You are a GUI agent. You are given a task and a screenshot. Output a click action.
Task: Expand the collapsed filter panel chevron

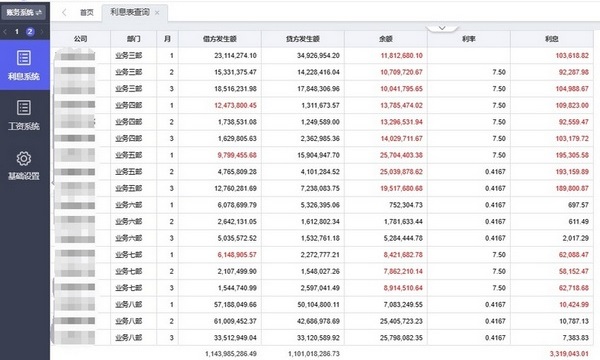click(442, 28)
